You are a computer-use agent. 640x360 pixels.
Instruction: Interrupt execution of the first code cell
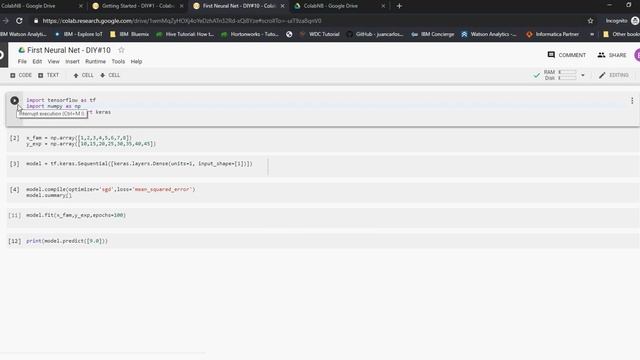click(14, 100)
